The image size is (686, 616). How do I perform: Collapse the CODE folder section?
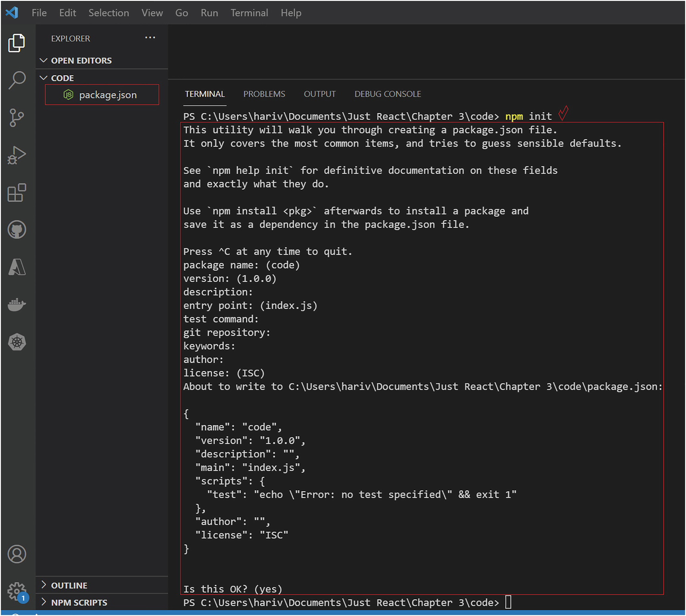62,78
